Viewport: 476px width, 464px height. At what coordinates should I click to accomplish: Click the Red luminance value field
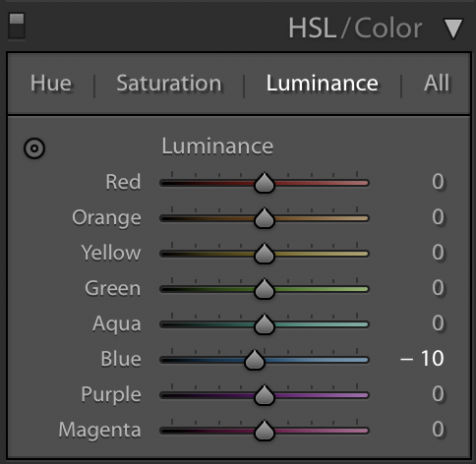pos(438,182)
